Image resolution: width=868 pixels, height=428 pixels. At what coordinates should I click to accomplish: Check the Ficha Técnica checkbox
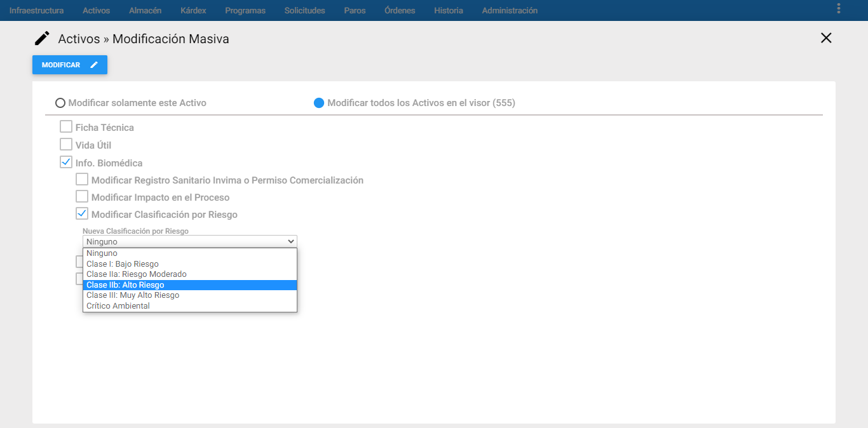pos(66,126)
